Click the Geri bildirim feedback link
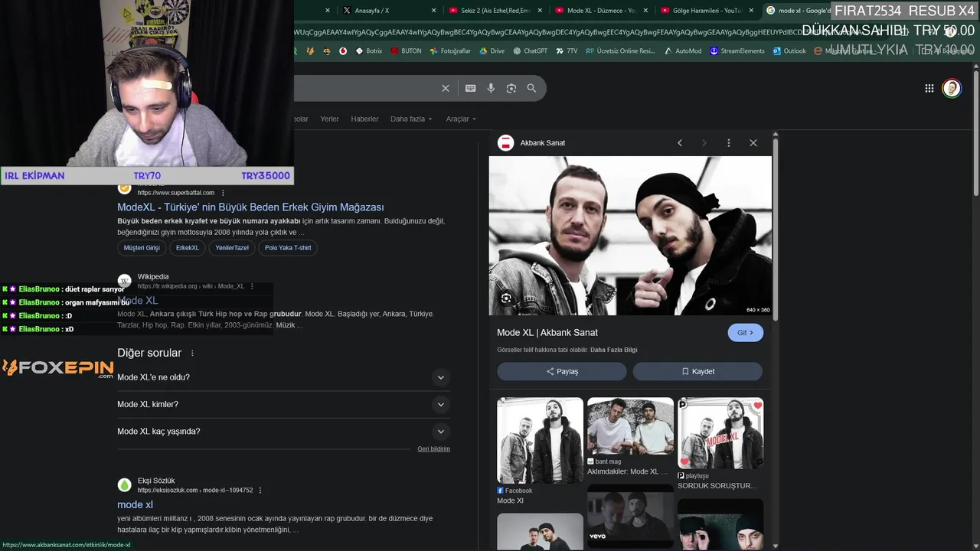This screenshot has height=551, width=980. tap(433, 449)
